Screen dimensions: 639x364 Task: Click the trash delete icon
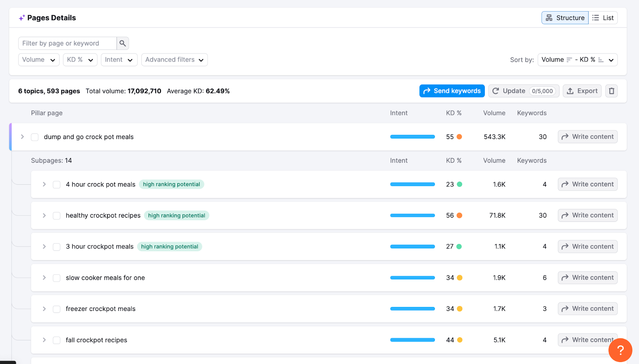pos(611,91)
